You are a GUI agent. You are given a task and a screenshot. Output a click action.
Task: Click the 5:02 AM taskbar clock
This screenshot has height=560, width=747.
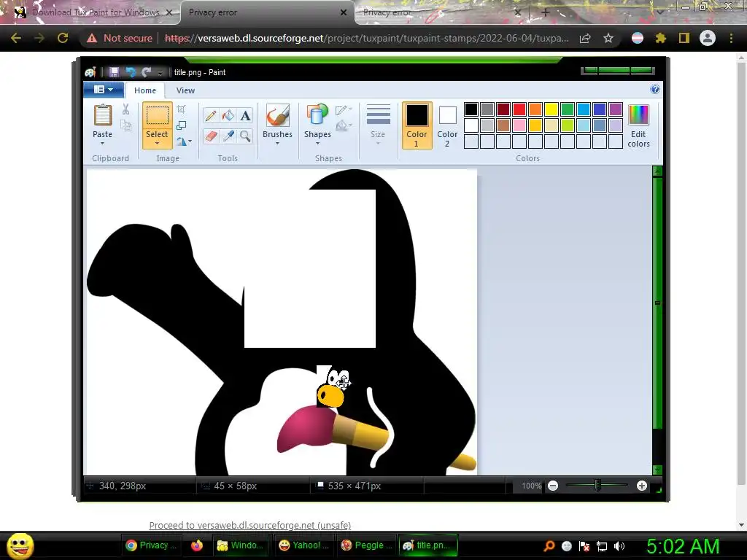683,546
